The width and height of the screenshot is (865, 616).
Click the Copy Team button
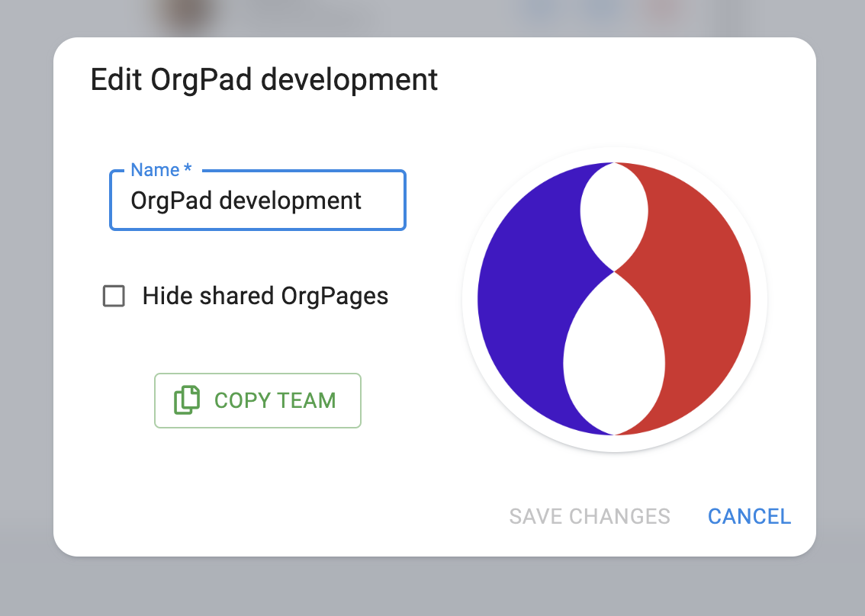coord(257,400)
